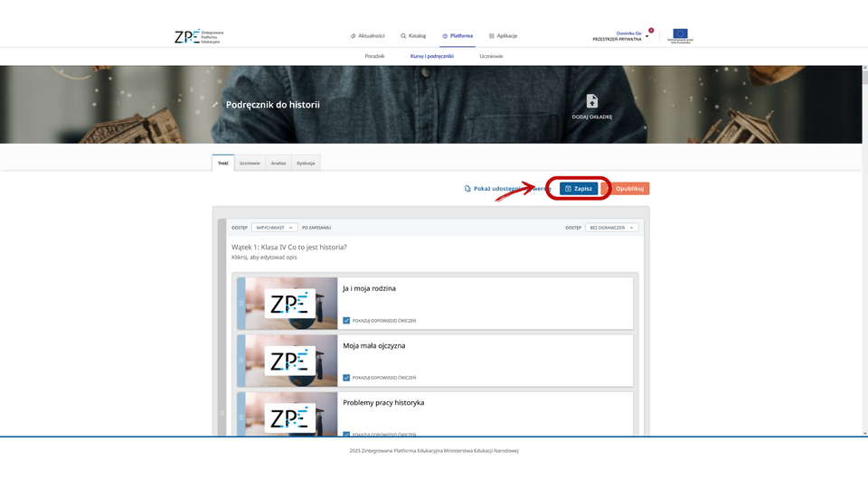Click the Moja mała ojczyzna lesson thumbnail
The height and width of the screenshot is (488, 868).
pyautogui.click(x=291, y=360)
